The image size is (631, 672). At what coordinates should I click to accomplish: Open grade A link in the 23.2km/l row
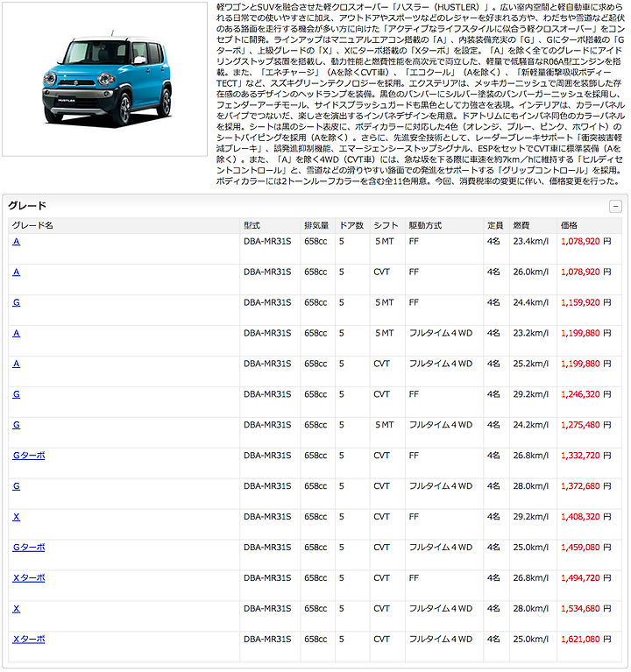coord(17,334)
